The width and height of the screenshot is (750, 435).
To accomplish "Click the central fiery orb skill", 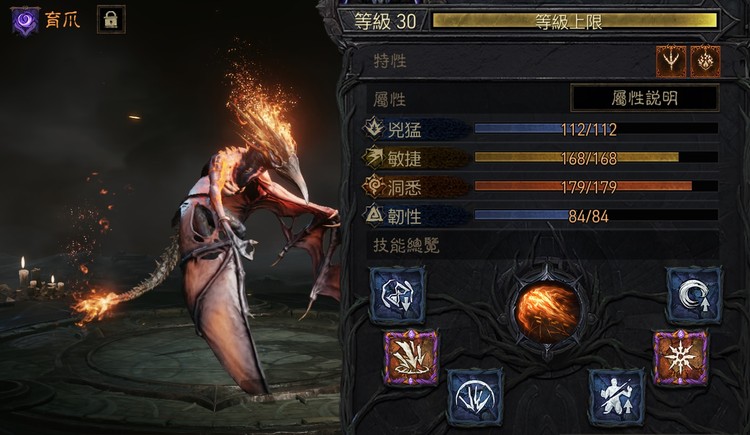I will tap(548, 311).
